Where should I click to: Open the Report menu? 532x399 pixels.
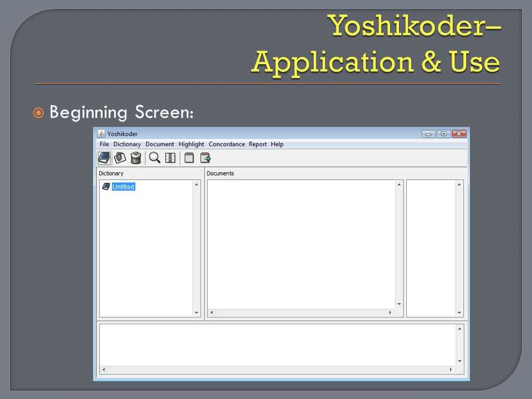pos(258,144)
